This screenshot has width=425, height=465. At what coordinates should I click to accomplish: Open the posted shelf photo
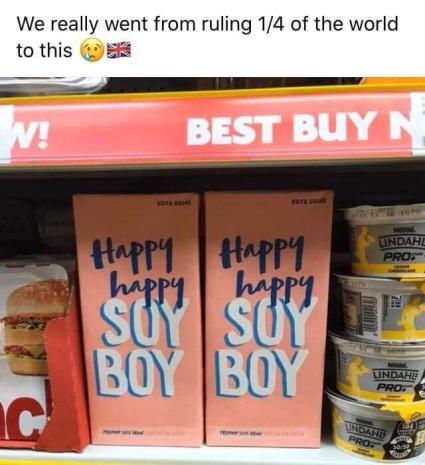[x=212, y=271]
